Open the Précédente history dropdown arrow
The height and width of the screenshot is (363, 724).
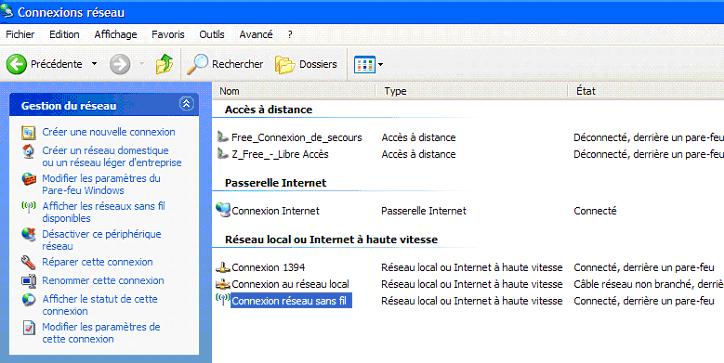(x=94, y=64)
